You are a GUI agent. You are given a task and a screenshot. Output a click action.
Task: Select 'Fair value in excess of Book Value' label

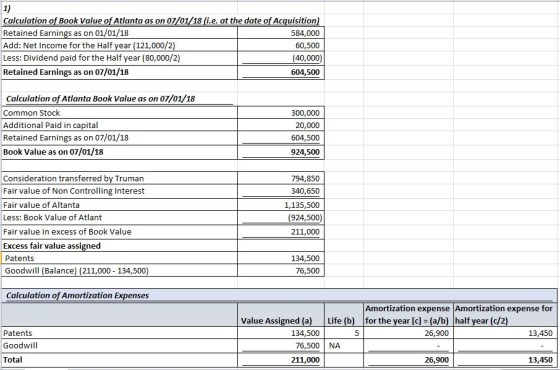pos(120,232)
